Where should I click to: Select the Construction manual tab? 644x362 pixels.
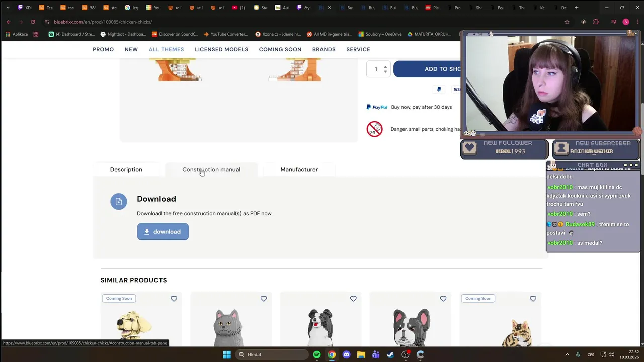point(211,169)
